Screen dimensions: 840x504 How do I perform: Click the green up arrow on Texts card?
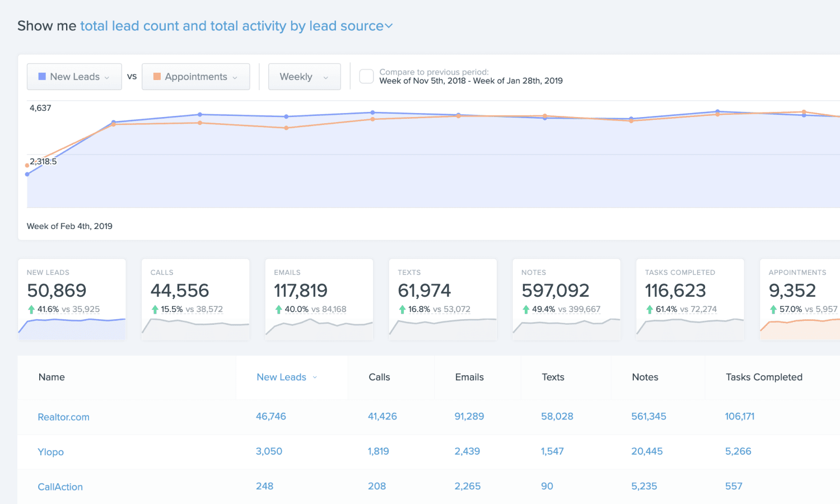(402, 309)
